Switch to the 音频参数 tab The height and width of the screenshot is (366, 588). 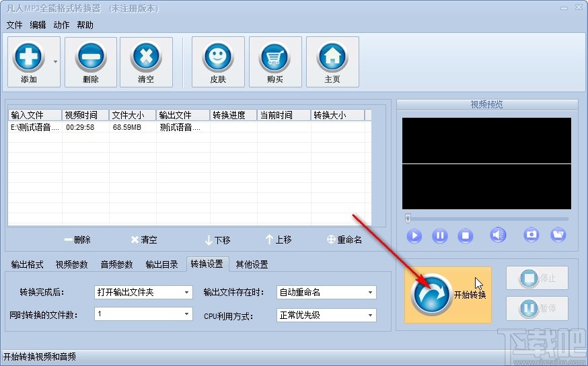116,264
